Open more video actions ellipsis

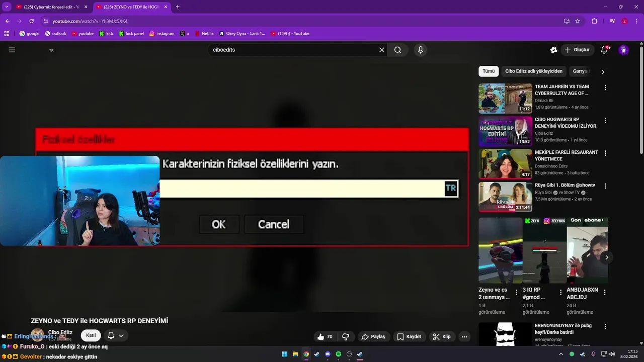pos(464,336)
